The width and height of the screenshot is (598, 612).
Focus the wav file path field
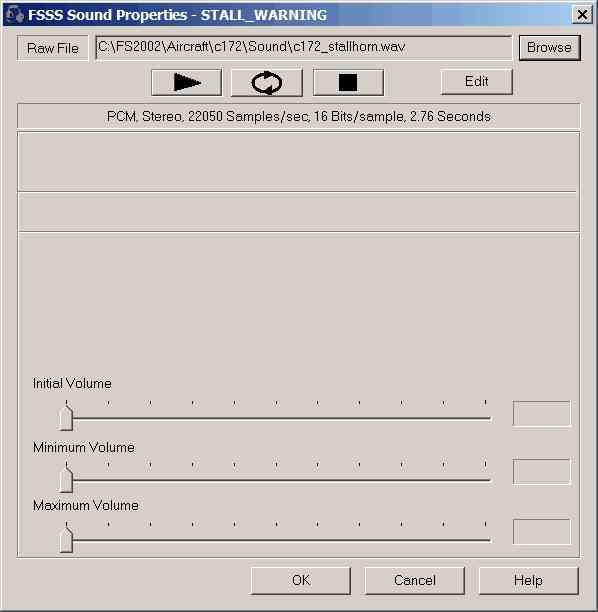(x=304, y=47)
